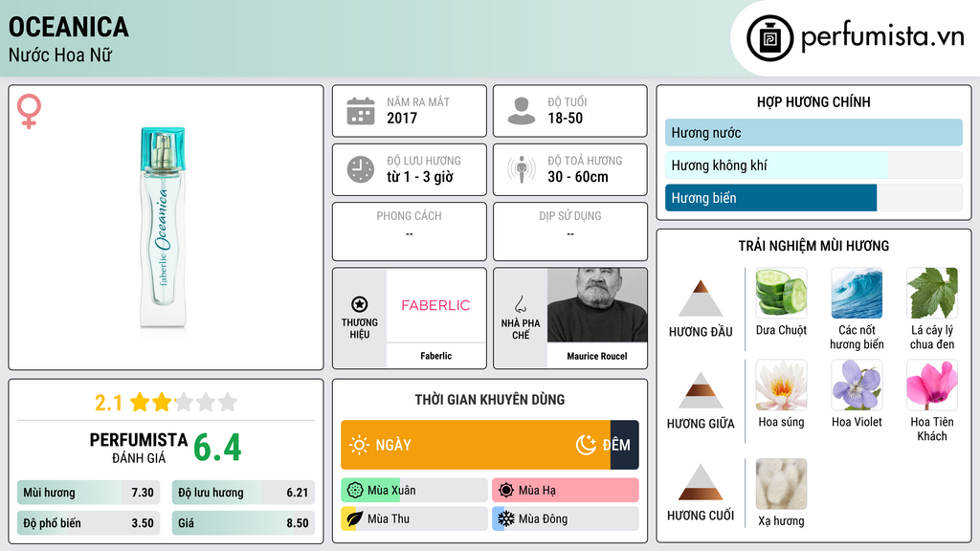Click the nose icon above Nhà Pha Chế
This screenshot has height=551, width=980.
[520, 304]
